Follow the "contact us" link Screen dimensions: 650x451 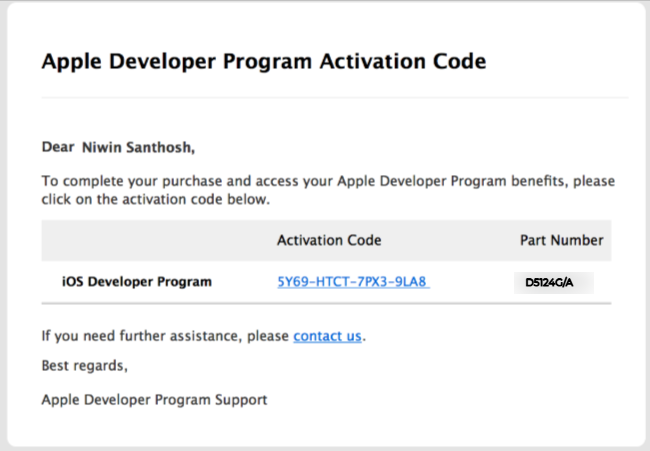pyautogui.click(x=327, y=336)
